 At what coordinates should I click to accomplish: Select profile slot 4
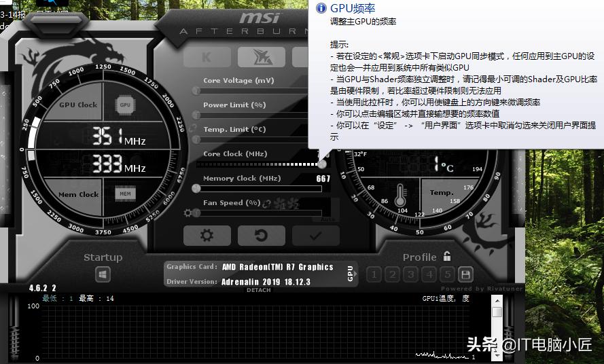(429, 274)
